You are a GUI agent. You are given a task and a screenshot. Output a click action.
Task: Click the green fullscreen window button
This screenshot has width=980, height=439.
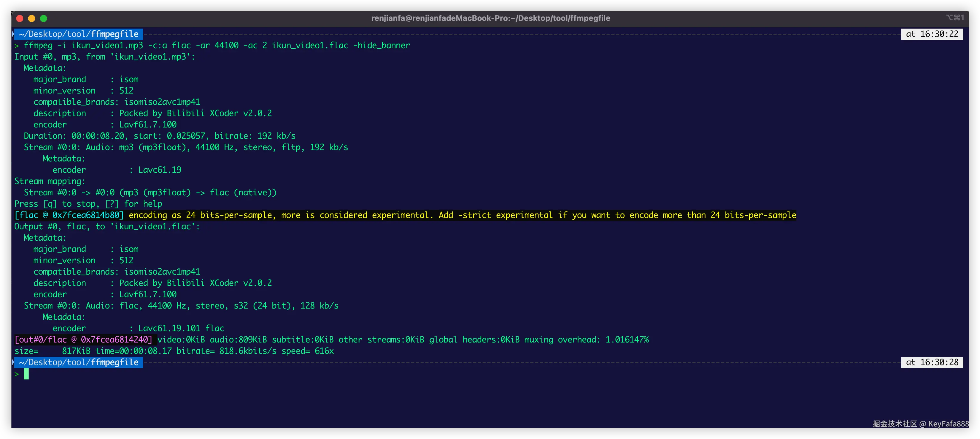(x=44, y=18)
